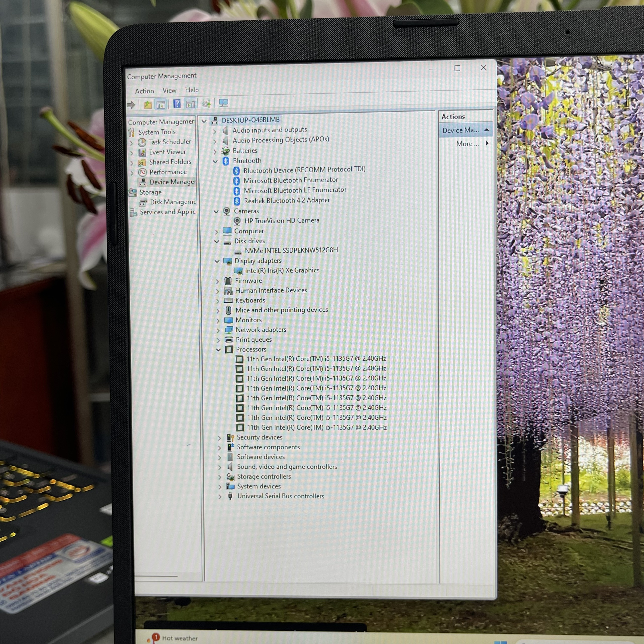Image resolution: width=644 pixels, height=644 pixels.
Task: Click the Event Viewer icon in left tree
Action: pyautogui.click(x=142, y=153)
